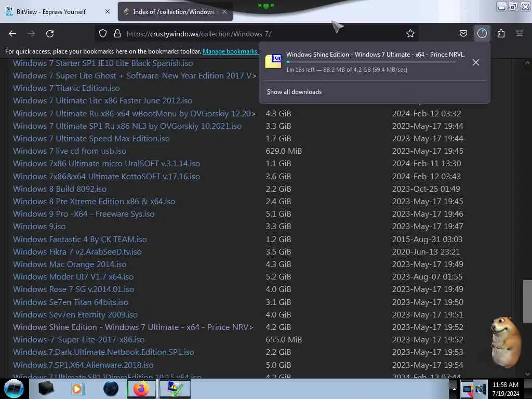Click the network tray icon
Image resolution: width=532 pixels, height=399 pixels.
[x=467, y=389]
